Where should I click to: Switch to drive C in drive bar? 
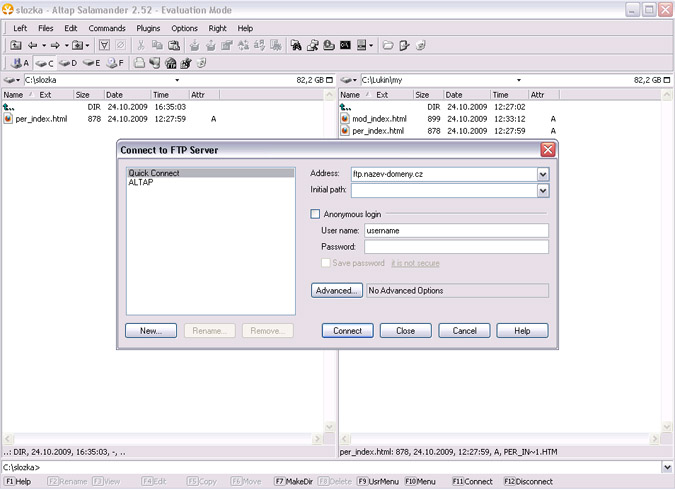[45, 62]
